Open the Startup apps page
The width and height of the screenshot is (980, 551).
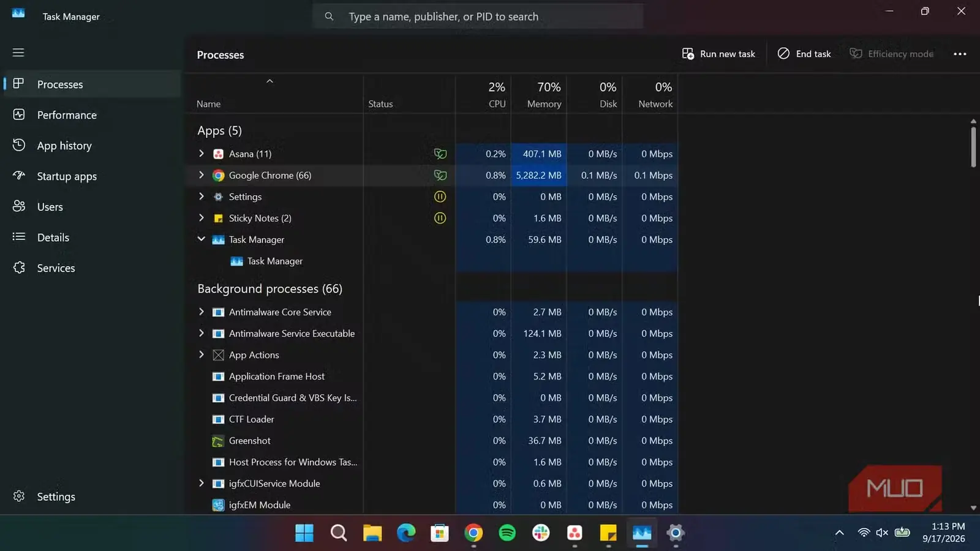[92, 176]
